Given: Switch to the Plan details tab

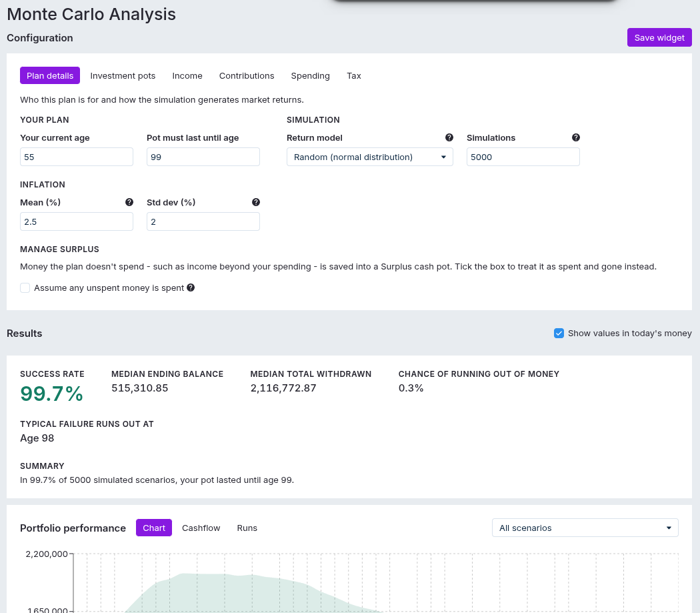Looking at the screenshot, I should [x=50, y=75].
